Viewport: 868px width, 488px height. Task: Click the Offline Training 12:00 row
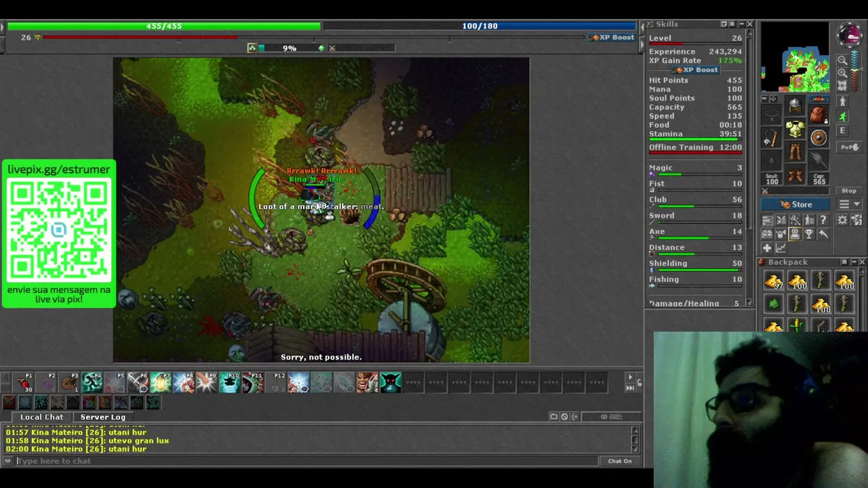[695, 147]
